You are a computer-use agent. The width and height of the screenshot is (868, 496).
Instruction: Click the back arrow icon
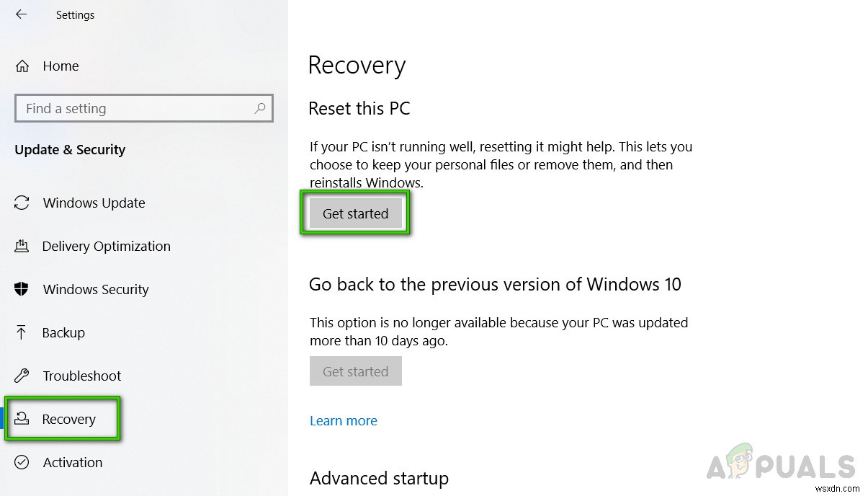point(21,14)
